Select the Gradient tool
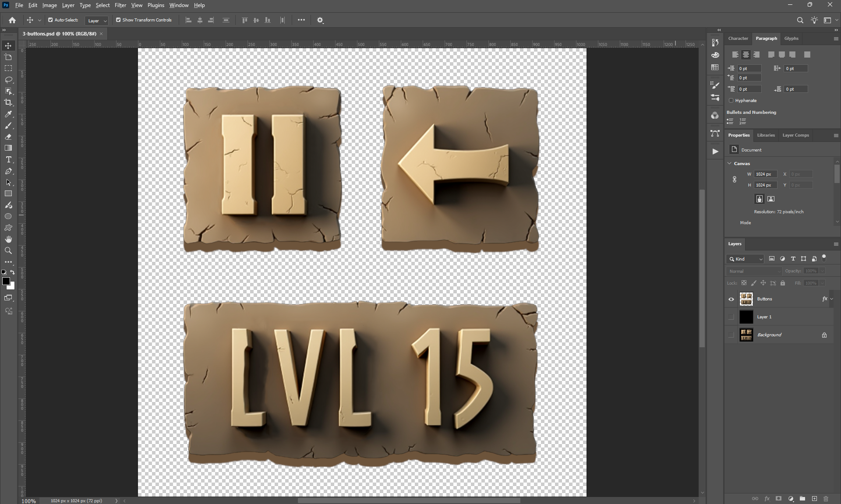Image resolution: width=841 pixels, height=504 pixels. tap(8, 148)
